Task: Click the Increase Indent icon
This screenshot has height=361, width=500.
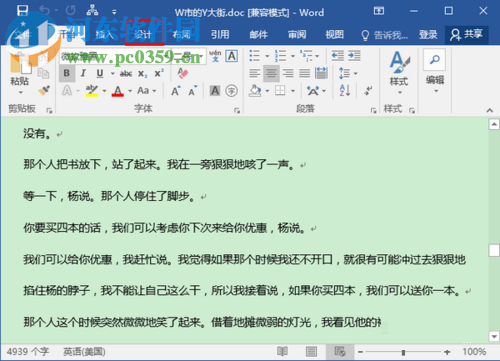Action: click(354, 56)
